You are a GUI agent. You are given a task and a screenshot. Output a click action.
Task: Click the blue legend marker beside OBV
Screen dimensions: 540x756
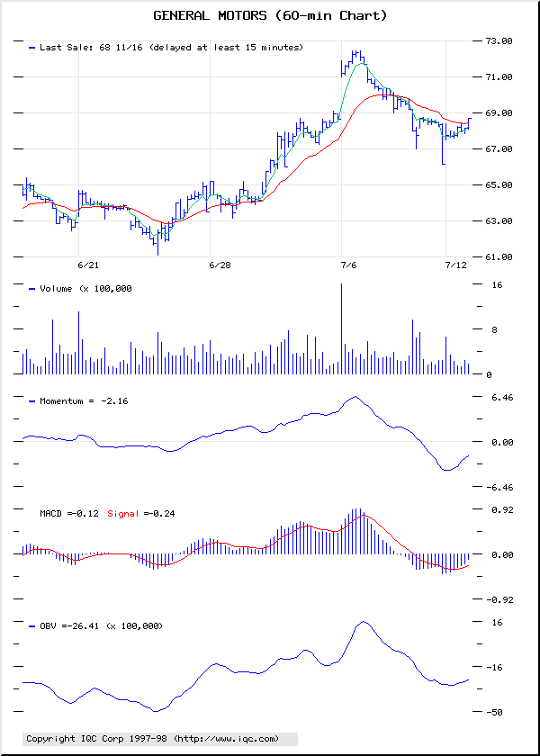(x=32, y=626)
